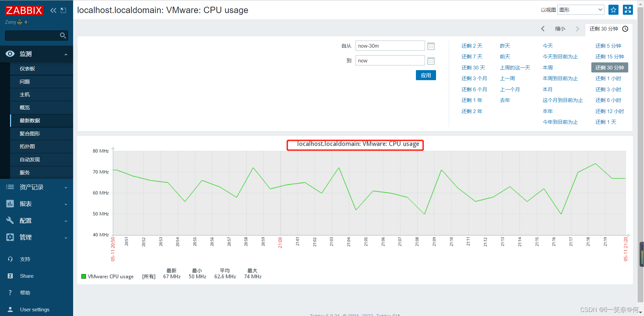Image resolution: width=644 pixels, height=316 pixels.
Task: Expand the 报表 menu section
Action: [x=66, y=204]
